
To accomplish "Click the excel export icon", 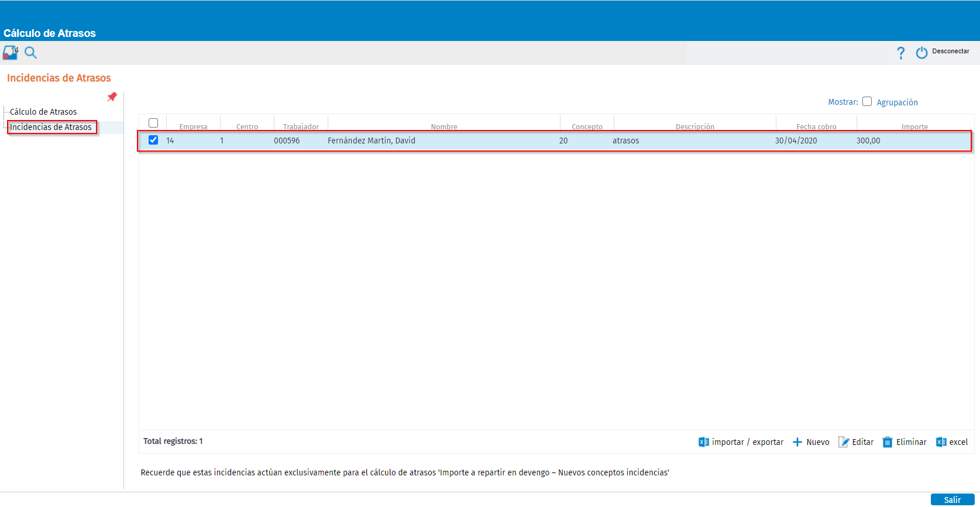I will [x=941, y=442].
